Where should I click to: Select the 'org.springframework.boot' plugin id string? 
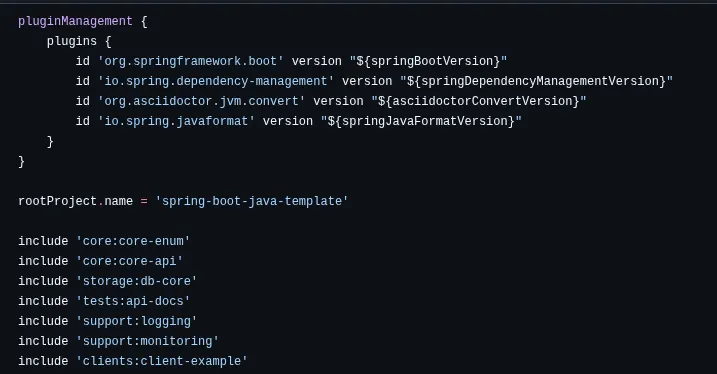[x=191, y=61]
